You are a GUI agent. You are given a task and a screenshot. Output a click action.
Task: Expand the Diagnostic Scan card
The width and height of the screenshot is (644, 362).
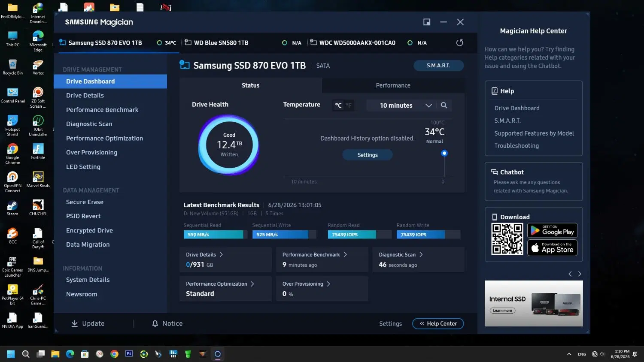(418, 259)
